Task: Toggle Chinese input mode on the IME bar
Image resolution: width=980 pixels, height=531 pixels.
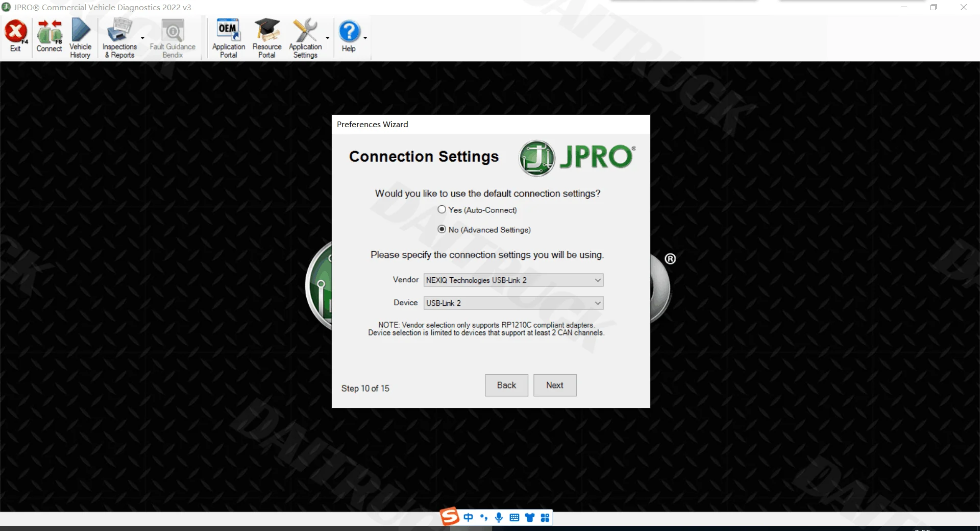Action: click(468, 518)
